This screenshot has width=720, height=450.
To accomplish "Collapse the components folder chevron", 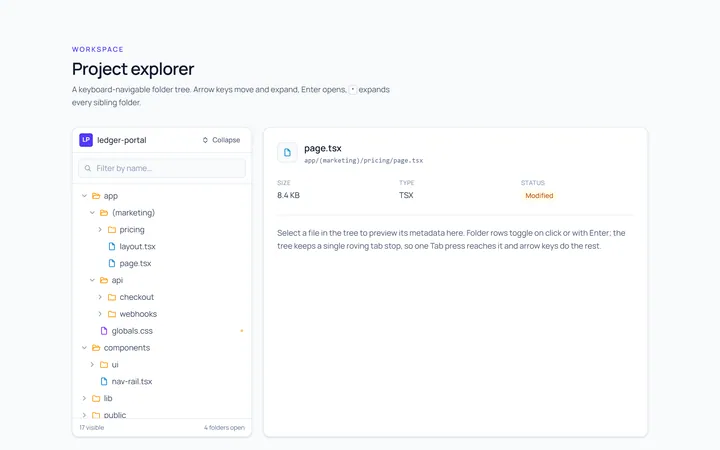I will pos(84,348).
